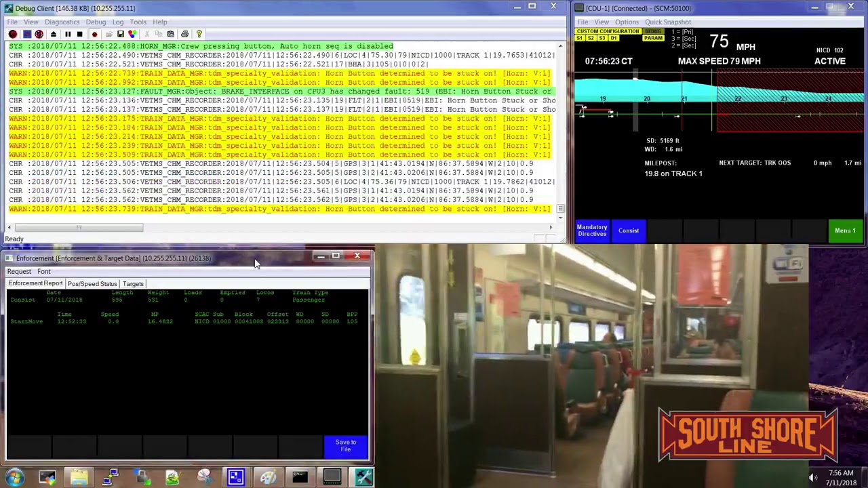The height and width of the screenshot is (488, 868).
Task: Click the CUSTOM CONFIGURATION label on CDU
Action: tap(608, 31)
